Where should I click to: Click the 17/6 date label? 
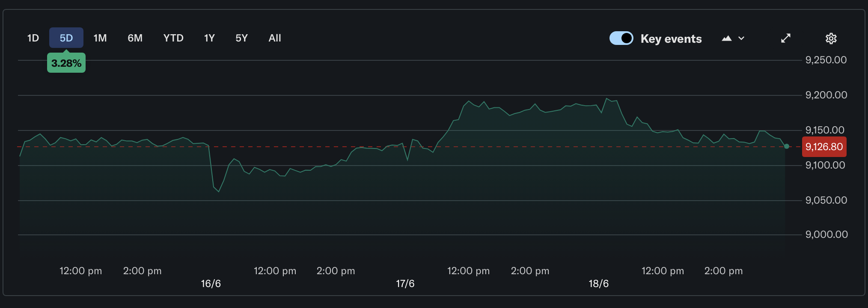click(x=405, y=284)
